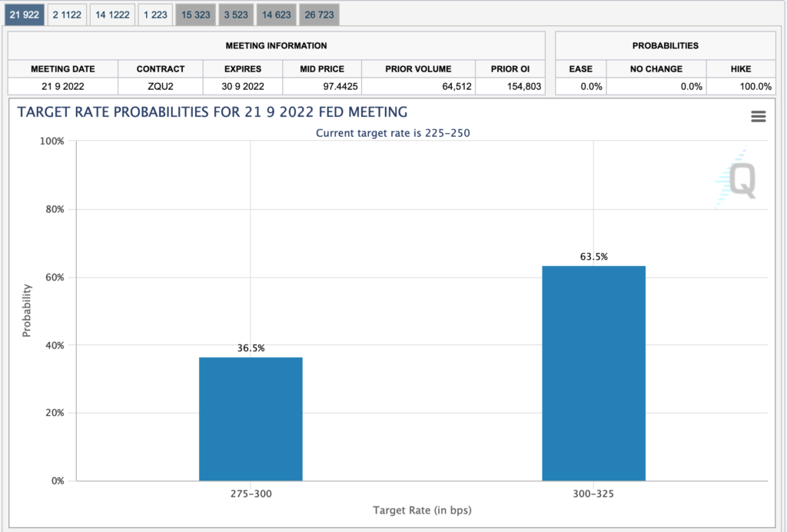Click the 63.5% bar data label
The width and height of the screenshot is (787, 532).
pyautogui.click(x=593, y=257)
